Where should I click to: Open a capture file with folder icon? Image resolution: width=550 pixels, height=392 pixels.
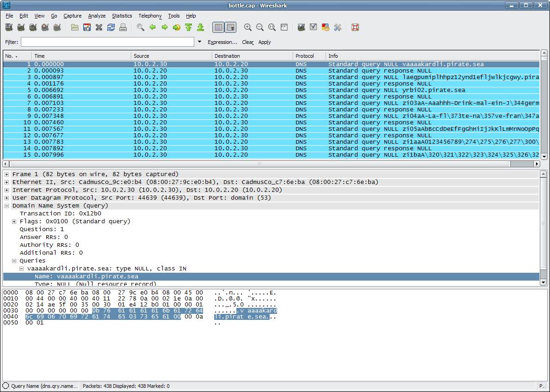click(x=74, y=28)
